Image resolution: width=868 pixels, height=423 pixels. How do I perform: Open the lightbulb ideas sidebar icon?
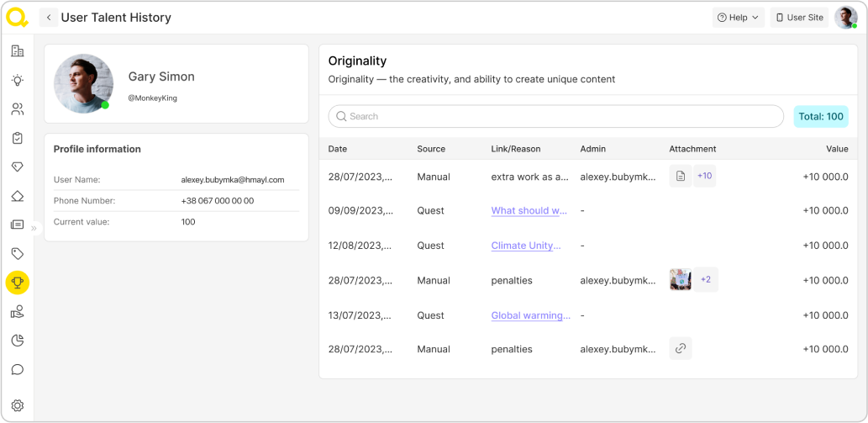coord(17,80)
